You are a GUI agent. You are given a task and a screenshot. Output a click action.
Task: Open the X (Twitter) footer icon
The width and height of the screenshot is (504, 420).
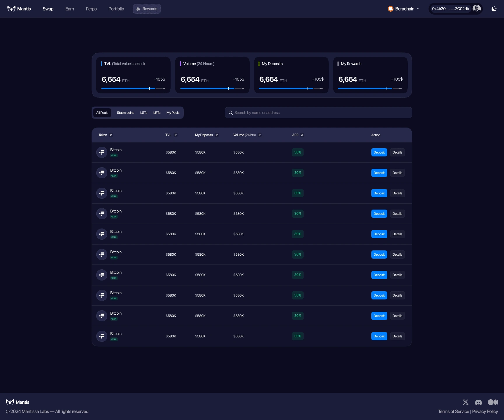(466, 402)
